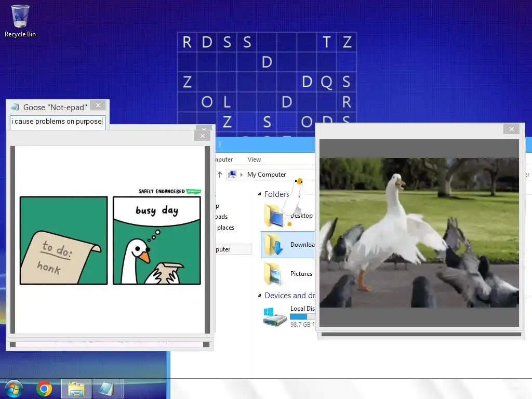
Task: Click the My Computer address icon
Action: pos(232,175)
